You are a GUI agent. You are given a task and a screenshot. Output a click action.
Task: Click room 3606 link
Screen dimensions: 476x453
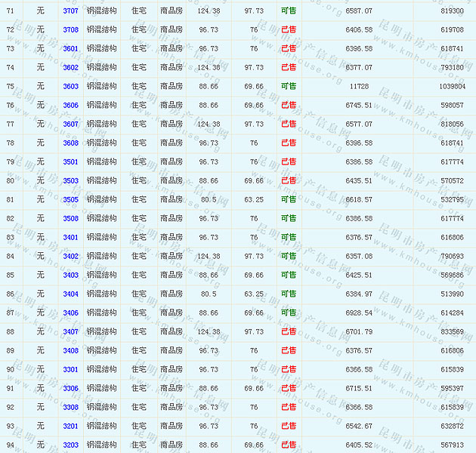coord(70,106)
